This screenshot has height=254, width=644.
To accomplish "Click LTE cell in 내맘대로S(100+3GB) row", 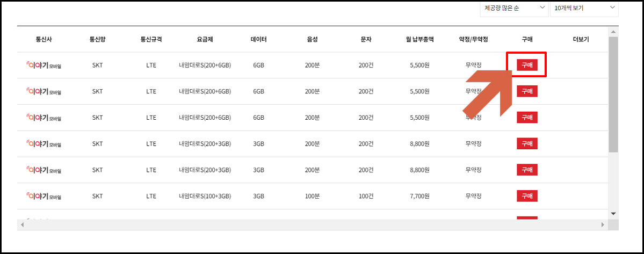I will (x=151, y=196).
